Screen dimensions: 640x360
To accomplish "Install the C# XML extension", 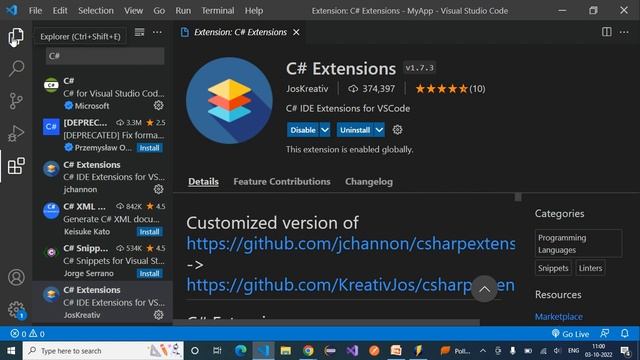I will pos(149,232).
